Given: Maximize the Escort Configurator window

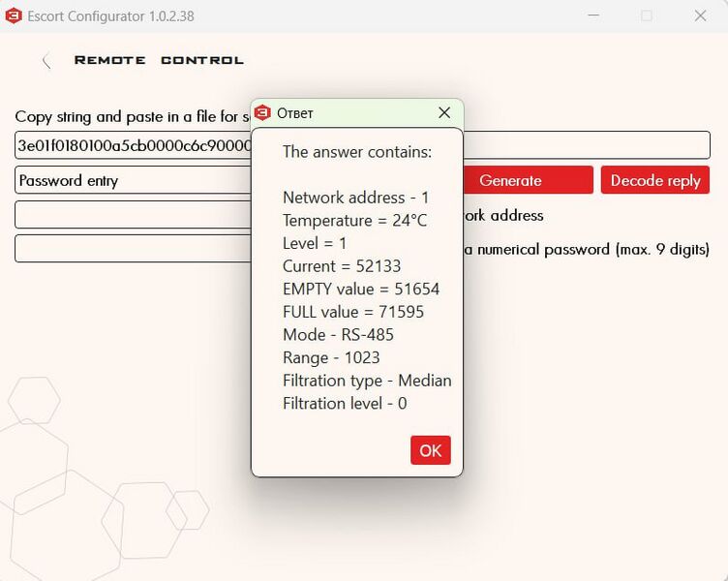Looking at the screenshot, I should (647, 15).
